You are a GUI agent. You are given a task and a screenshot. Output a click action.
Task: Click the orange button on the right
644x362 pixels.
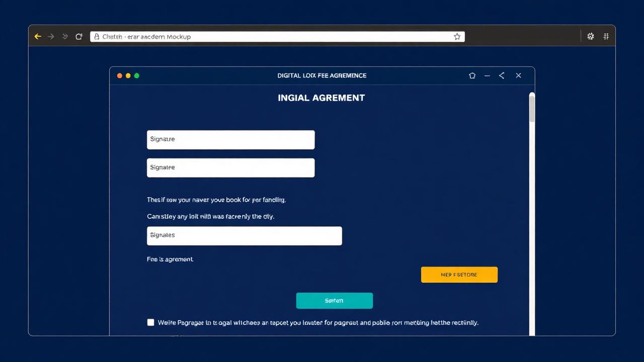459,275
